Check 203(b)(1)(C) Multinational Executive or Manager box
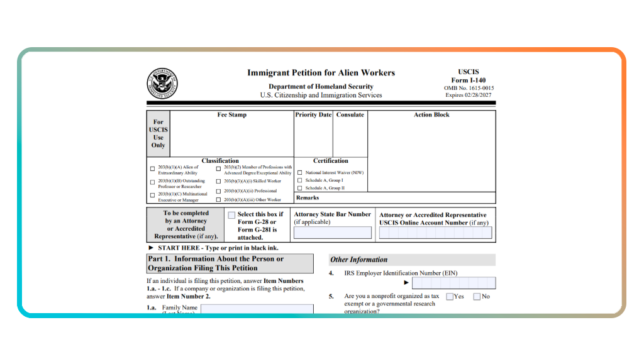The height and width of the screenshot is (337, 644). point(153,196)
